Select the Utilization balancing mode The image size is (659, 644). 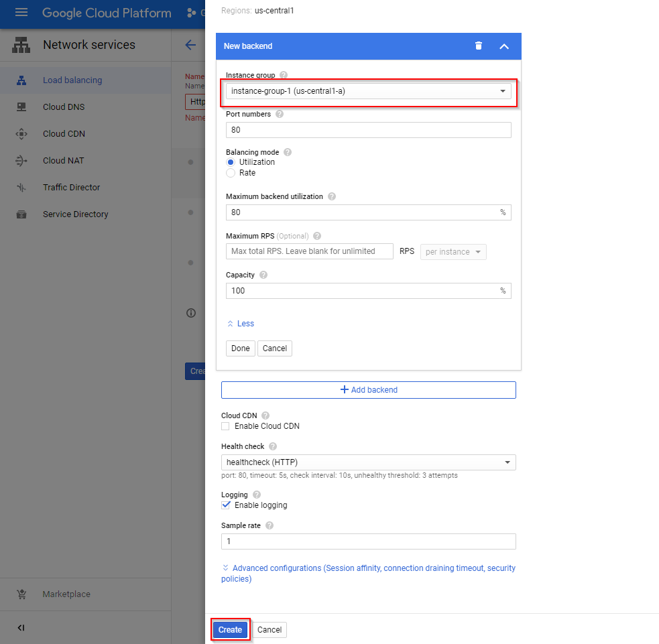pos(231,163)
